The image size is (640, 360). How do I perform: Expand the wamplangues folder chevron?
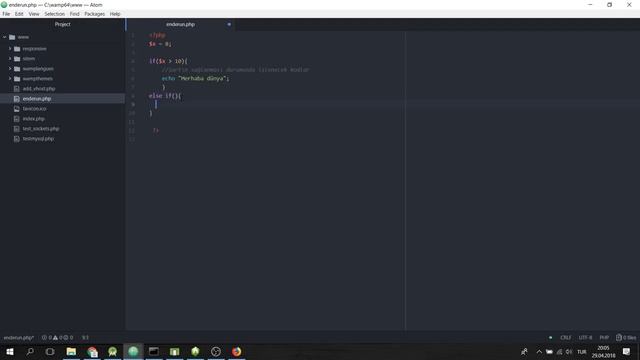point(10,69)
